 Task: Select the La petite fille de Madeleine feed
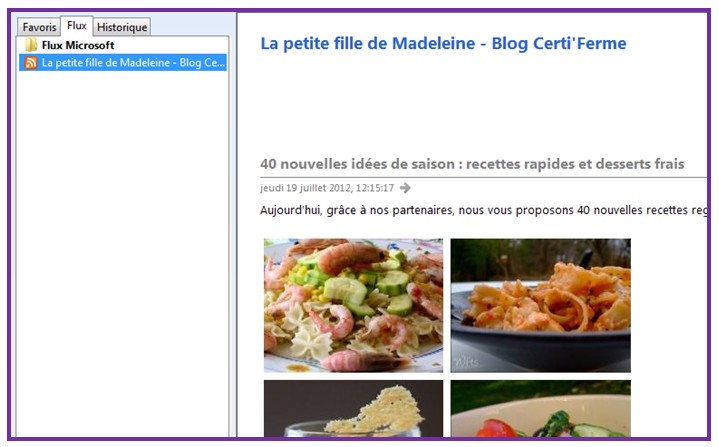click(x=123, y=62)
